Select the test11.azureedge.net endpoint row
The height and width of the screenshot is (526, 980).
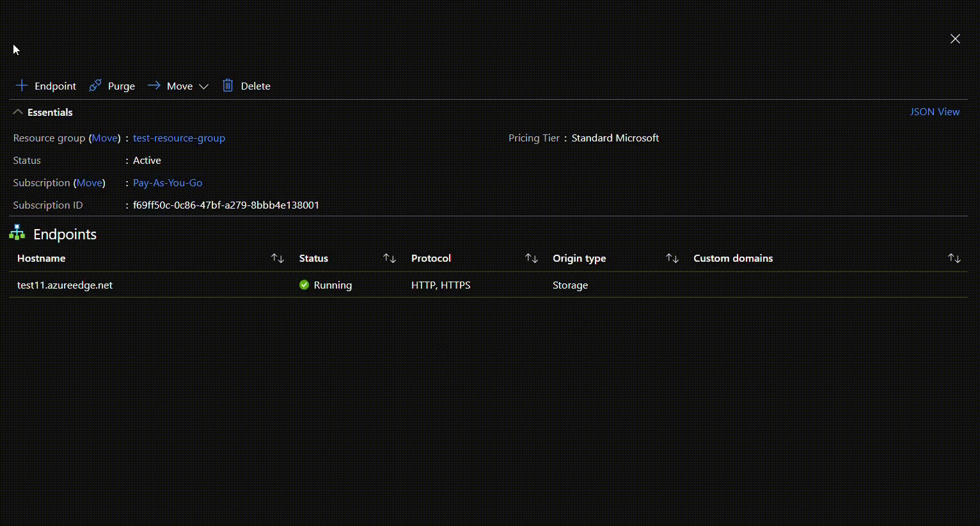point(65,285)
